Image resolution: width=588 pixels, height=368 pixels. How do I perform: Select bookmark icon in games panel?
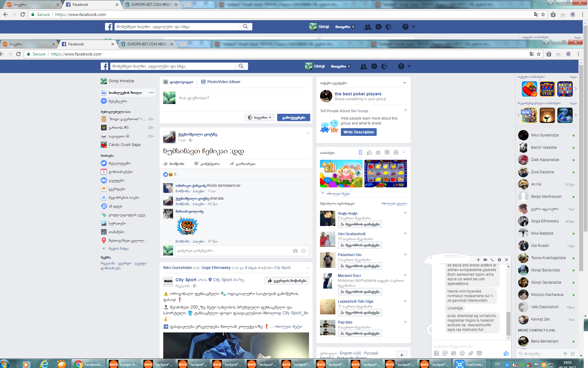[360, 152]
